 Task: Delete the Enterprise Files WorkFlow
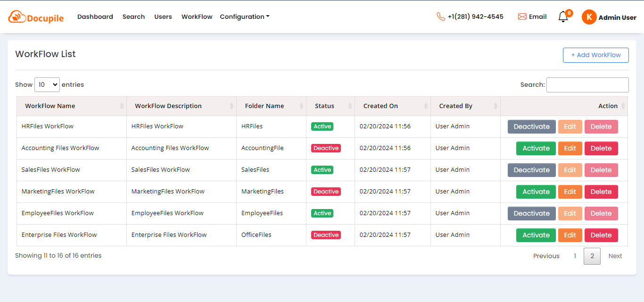(x=601, y=235)
